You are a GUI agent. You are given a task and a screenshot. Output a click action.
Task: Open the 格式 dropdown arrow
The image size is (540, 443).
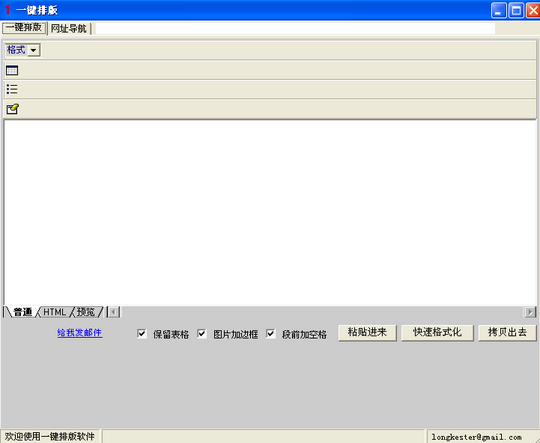coord(33,50)
